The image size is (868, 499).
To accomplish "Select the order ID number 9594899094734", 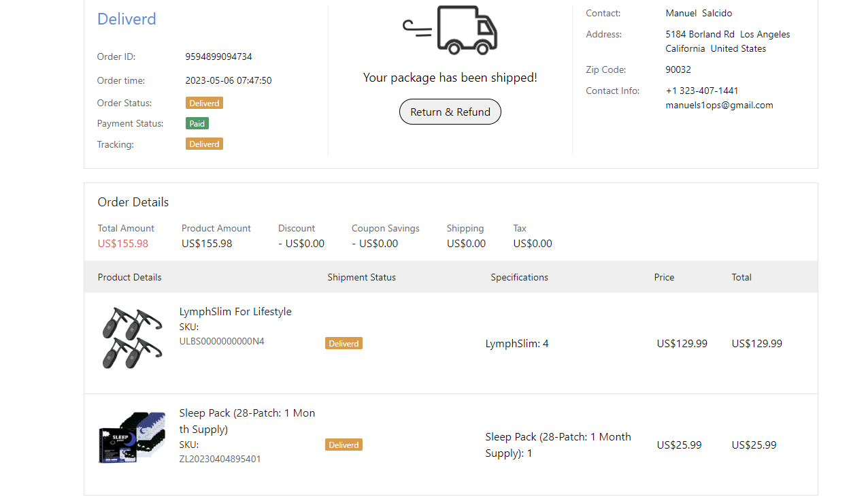I will point(218,57).
